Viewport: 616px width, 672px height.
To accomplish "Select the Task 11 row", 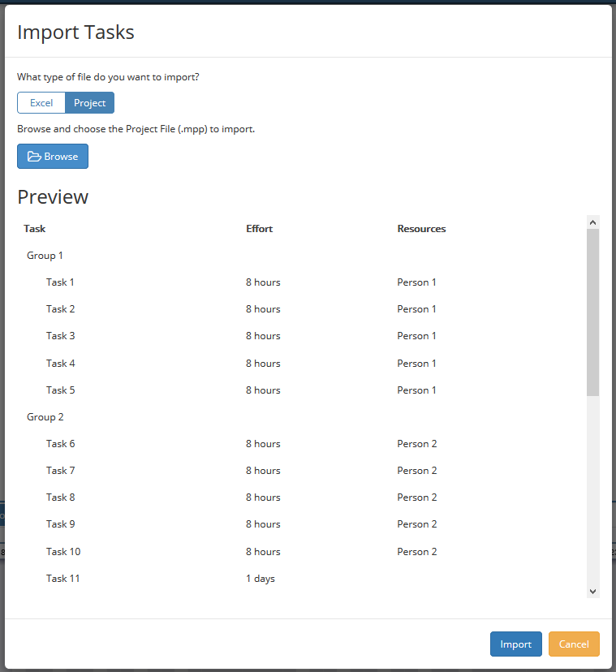I will [302, 579].
